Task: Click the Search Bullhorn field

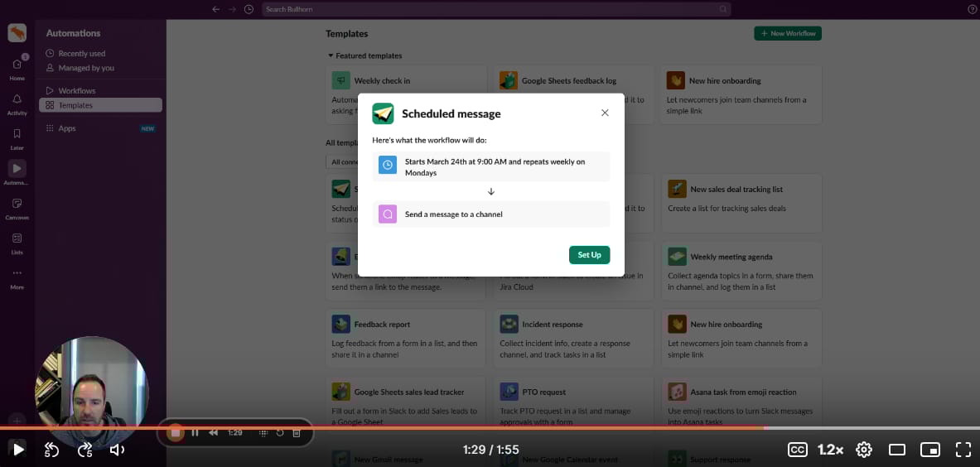Action: (496, 9)
